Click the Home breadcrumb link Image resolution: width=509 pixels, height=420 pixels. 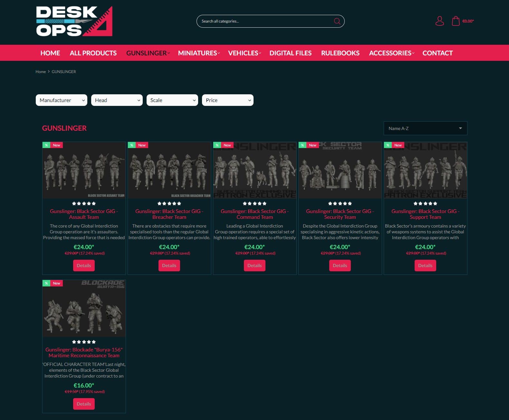41,72
